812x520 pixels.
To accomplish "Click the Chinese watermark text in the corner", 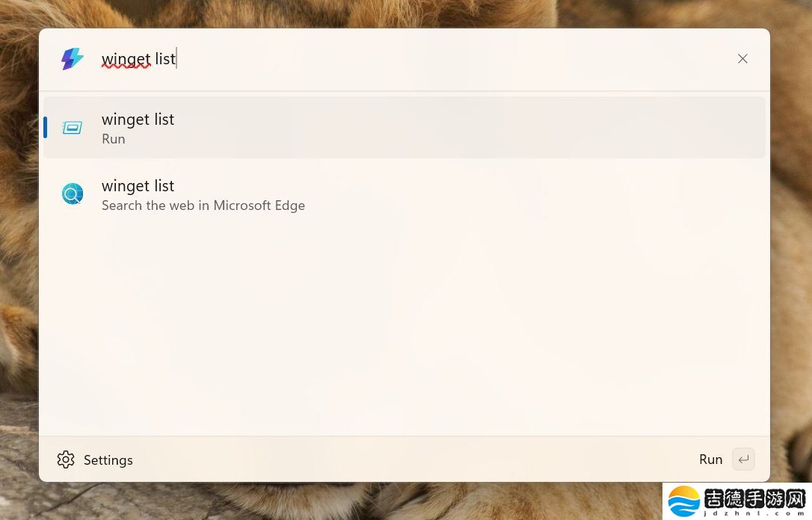I will point(755,498).
